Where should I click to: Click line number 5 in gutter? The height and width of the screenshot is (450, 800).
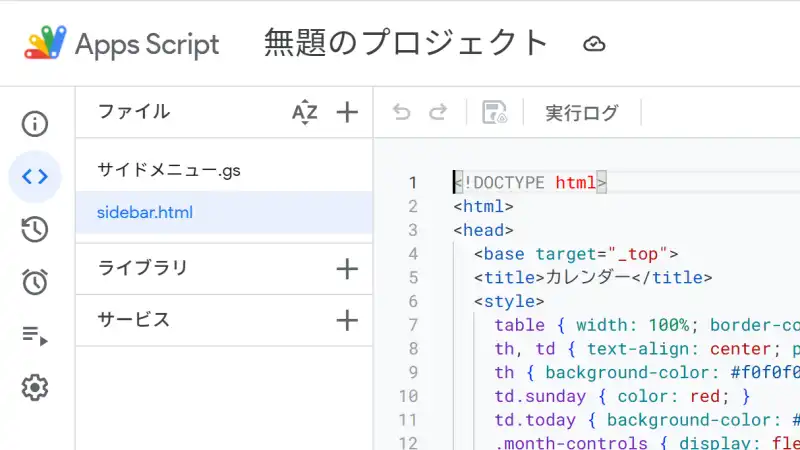tap(413, 278)
